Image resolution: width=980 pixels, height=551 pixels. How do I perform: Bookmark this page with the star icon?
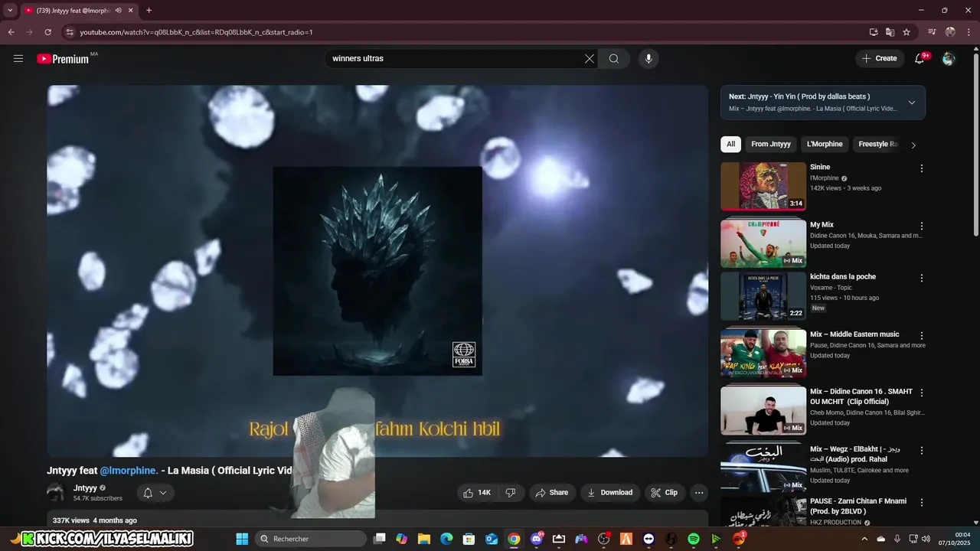[x=906, y=32]
